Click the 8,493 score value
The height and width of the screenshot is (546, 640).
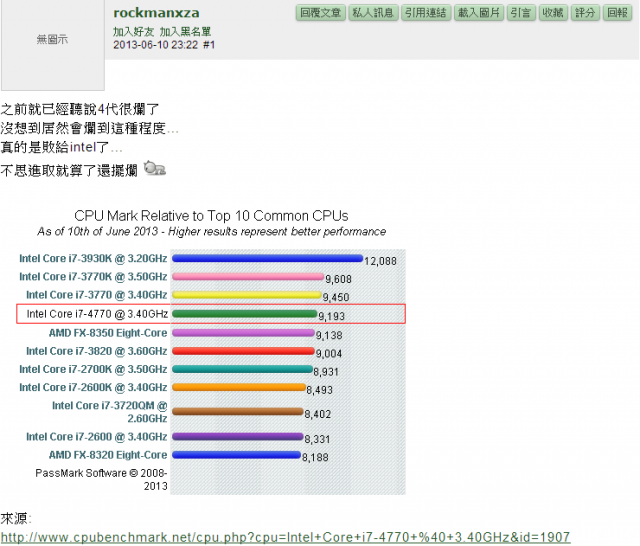tap(320, 390)
